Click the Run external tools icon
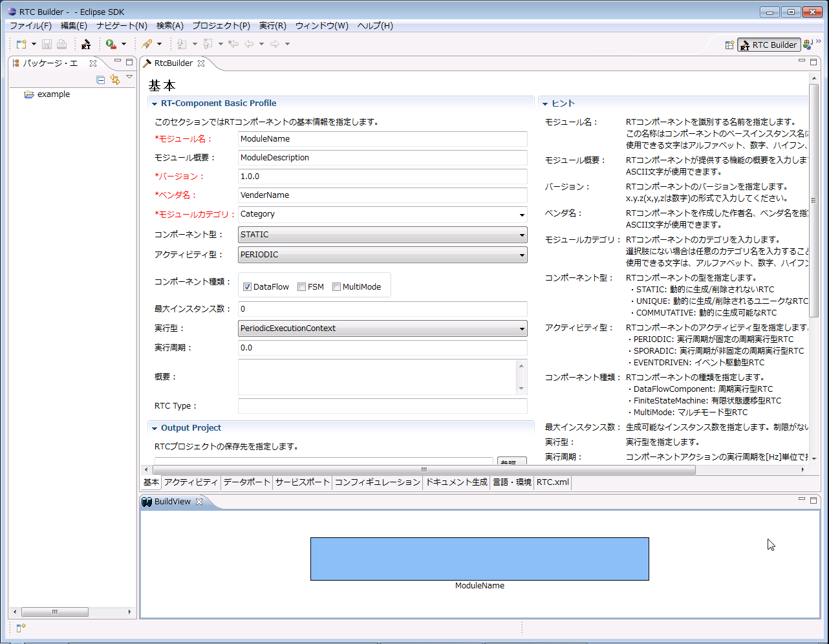Image resolution: width=829 pixels, height=644 pixels. click(111, 44)
